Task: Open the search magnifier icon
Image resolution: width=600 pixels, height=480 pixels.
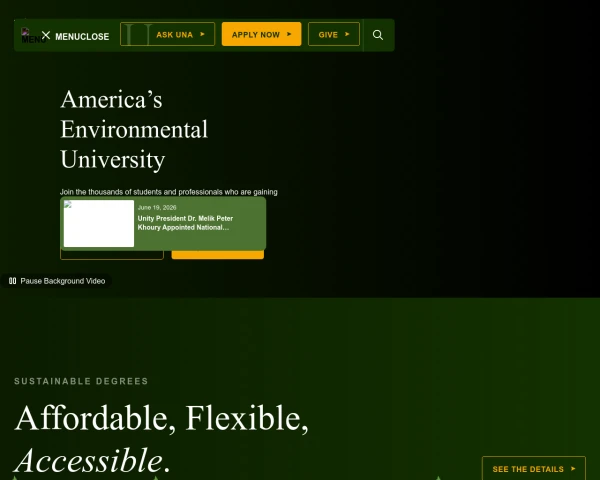Action: 378,35
